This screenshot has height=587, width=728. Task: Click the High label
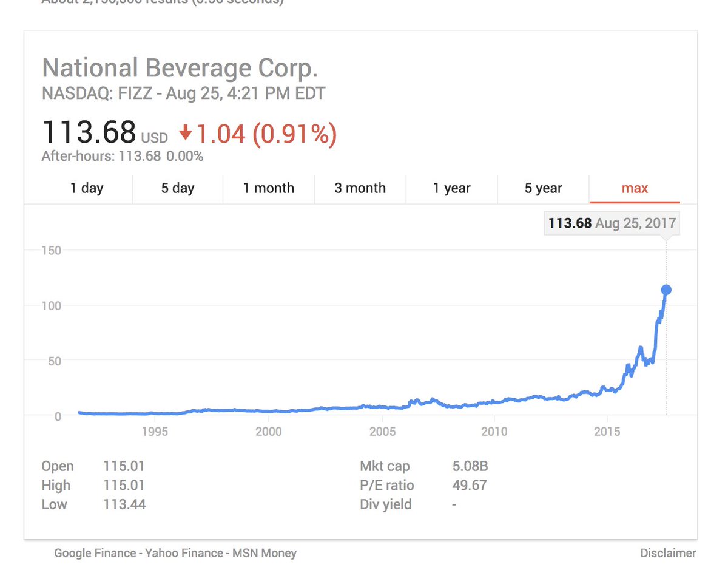click(56, 486)
